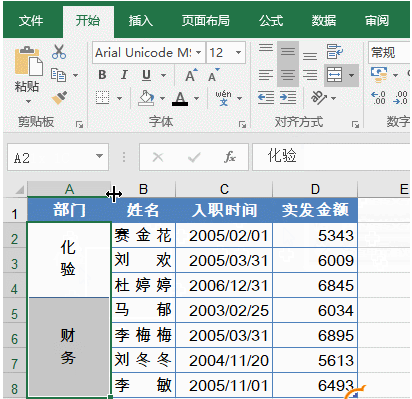Toggle underline formatting
412x399 pixels.
pos(146,75)
